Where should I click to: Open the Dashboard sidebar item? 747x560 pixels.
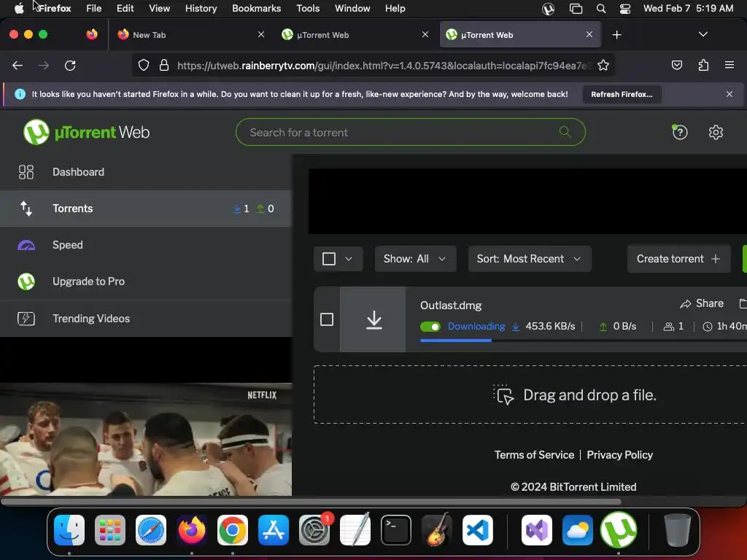146,172
